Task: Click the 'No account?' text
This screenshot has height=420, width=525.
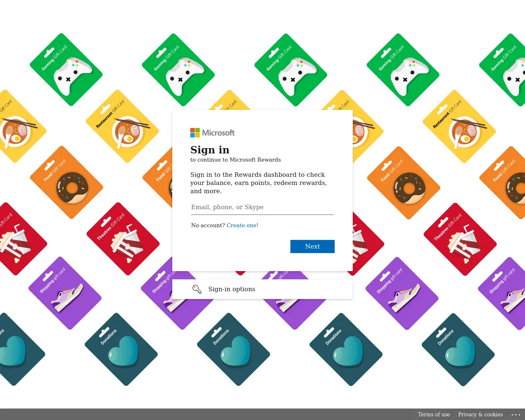Action: click(208, 225)
